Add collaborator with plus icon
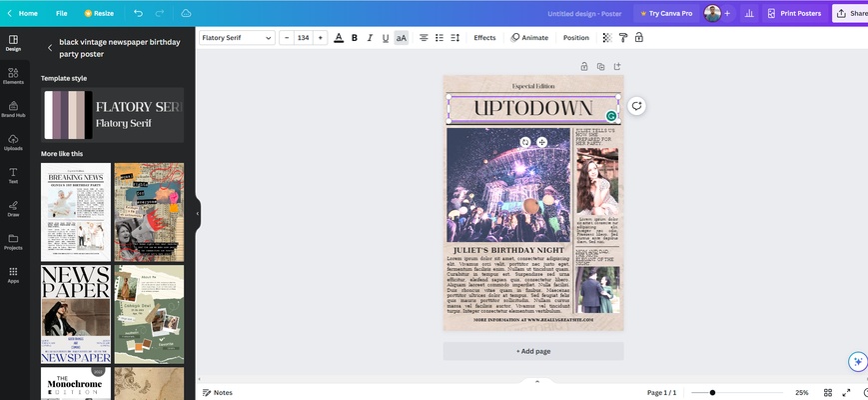 point(727,13)
